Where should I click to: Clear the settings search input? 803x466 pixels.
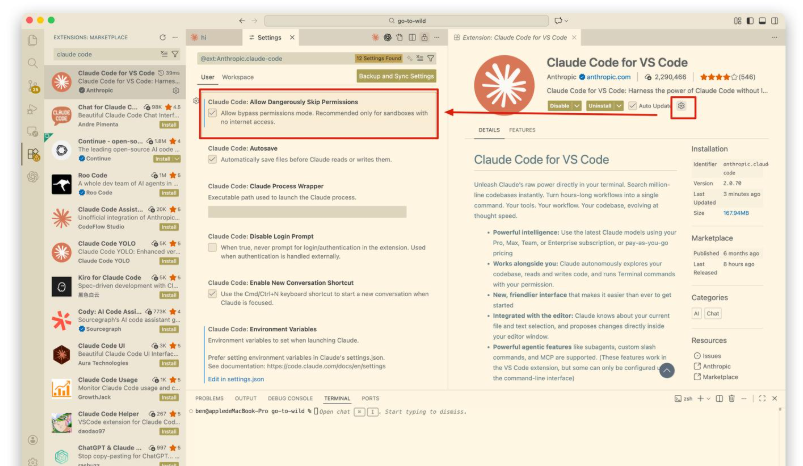[419, 58]
